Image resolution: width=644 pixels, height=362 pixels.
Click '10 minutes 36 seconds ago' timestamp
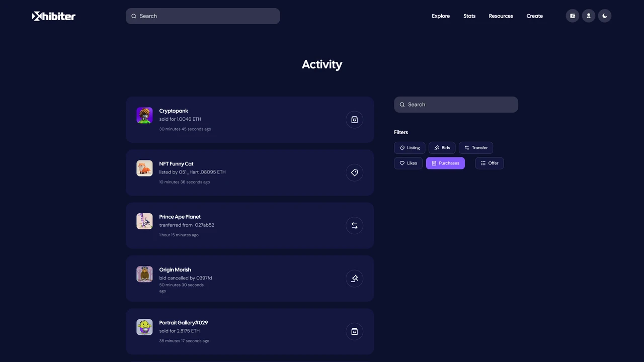pos(185,182)
